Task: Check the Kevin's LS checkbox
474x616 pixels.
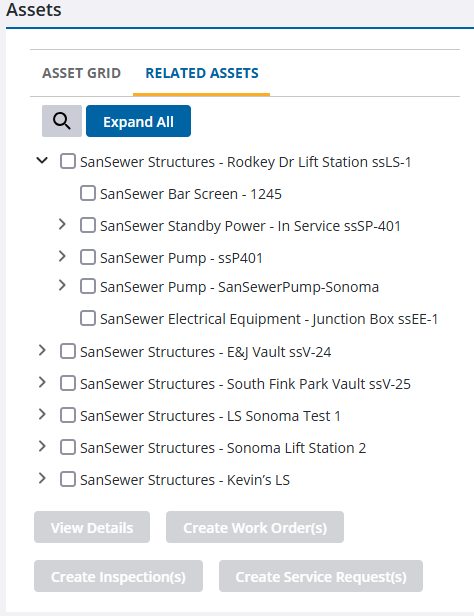Action: tap(68, 479)
